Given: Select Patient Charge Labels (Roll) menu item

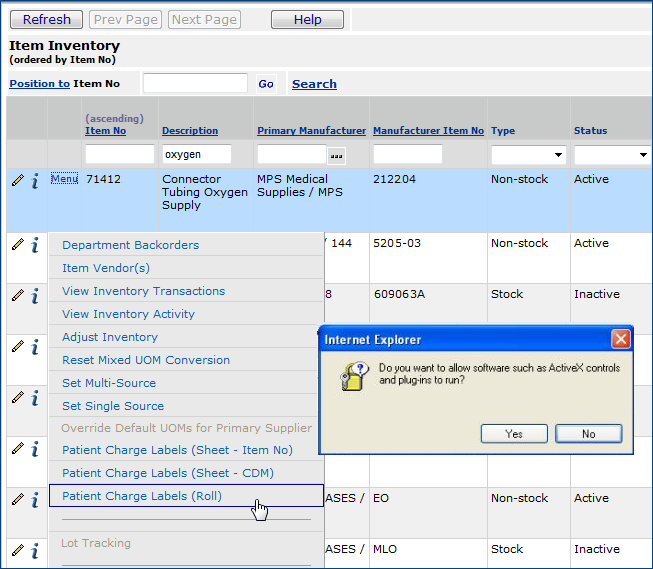Looking at the screenshot, I should pos(142,496).
